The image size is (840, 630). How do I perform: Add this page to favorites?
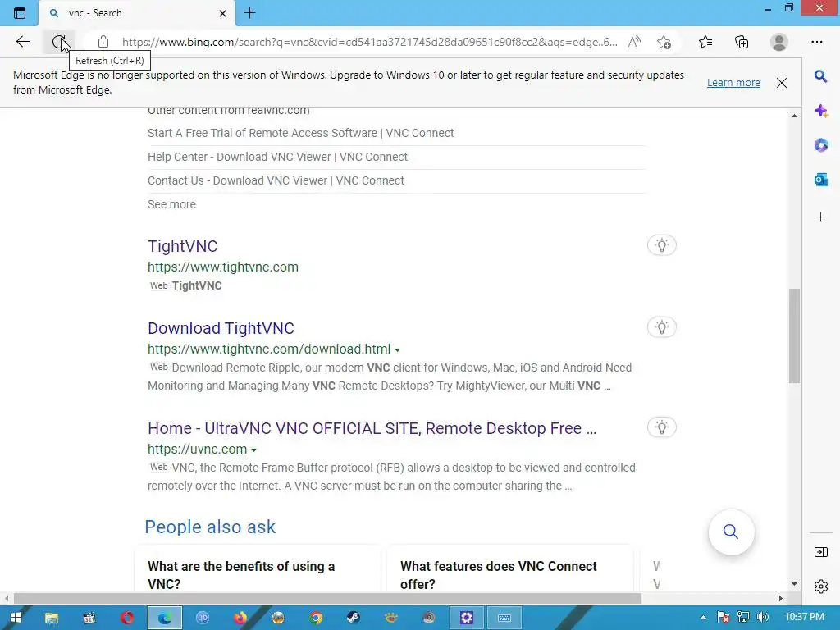point(664,42)
